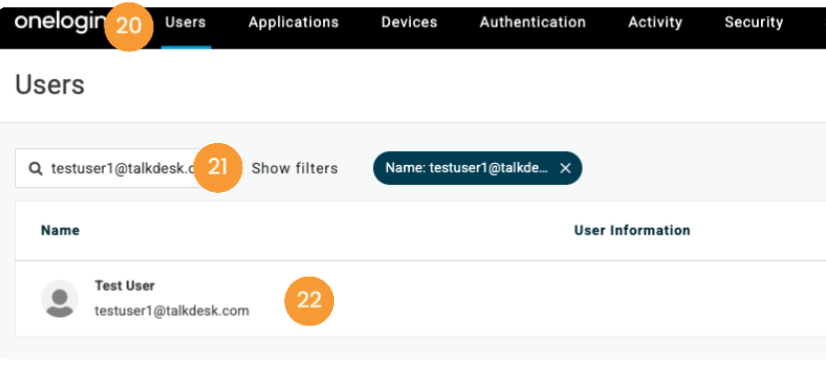
Task: Sort by Name column header
Action: click(60, 230)
